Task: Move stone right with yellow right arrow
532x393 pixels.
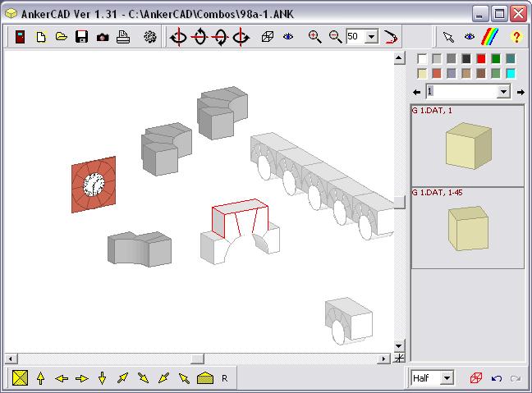Action: [x=82, y=378]
